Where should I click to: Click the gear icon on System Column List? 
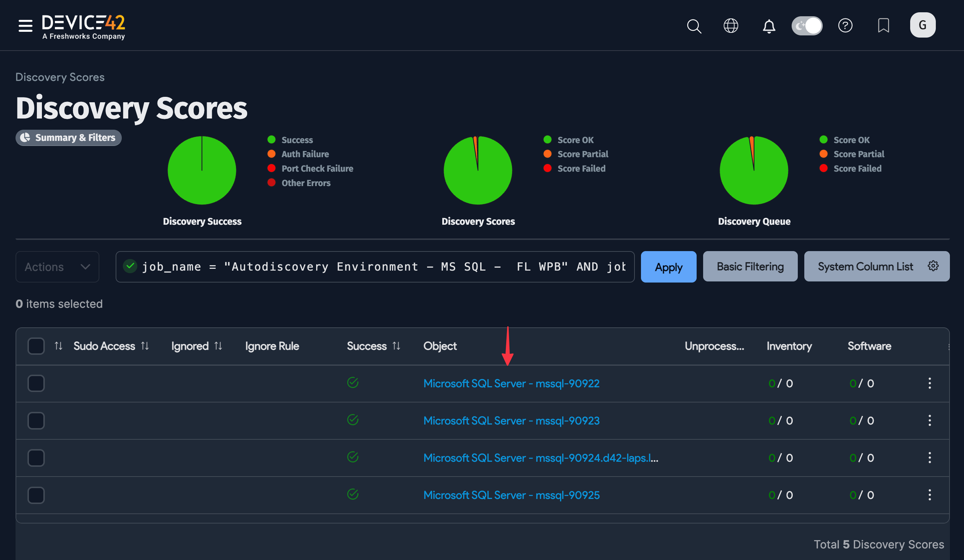click(x=933, y=266)
